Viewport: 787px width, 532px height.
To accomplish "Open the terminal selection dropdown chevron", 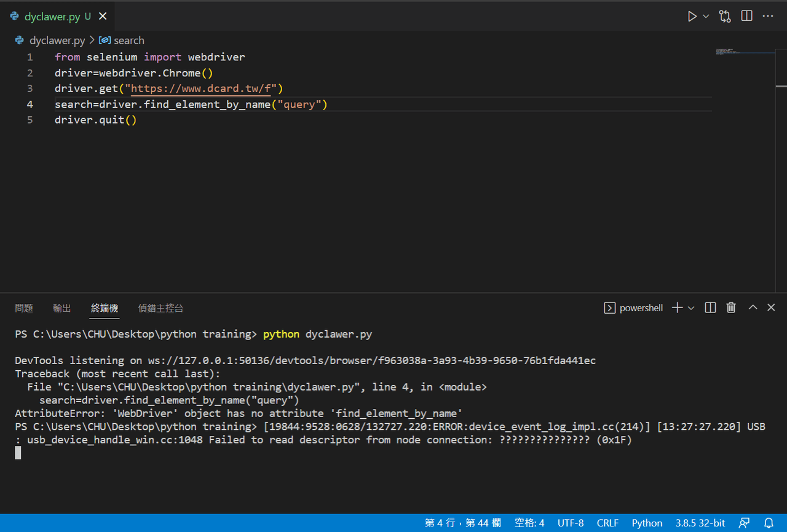I will pyautogui.click(x=690, y=308).
